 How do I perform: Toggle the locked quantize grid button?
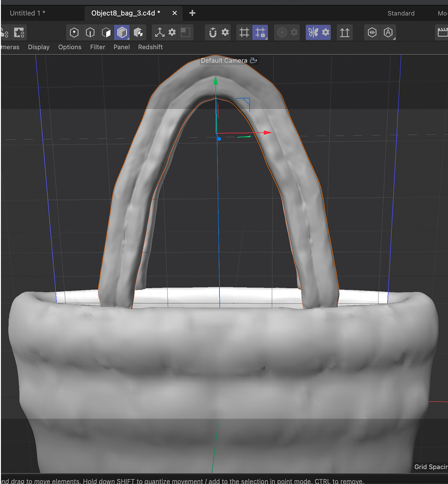click(261, 32)
